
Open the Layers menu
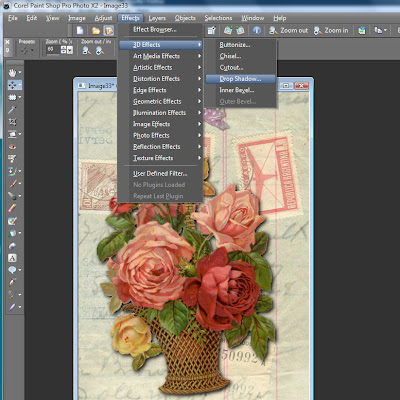pos(157,18)
